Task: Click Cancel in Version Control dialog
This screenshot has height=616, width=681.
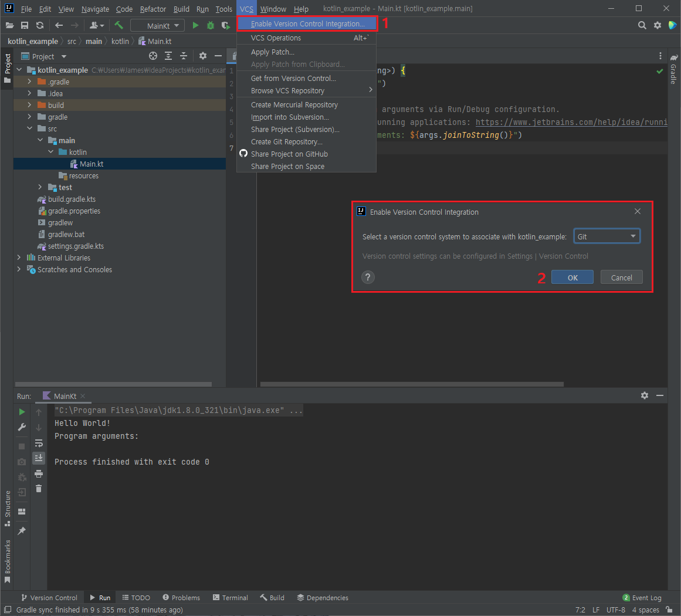Action: tap(622, 277)
